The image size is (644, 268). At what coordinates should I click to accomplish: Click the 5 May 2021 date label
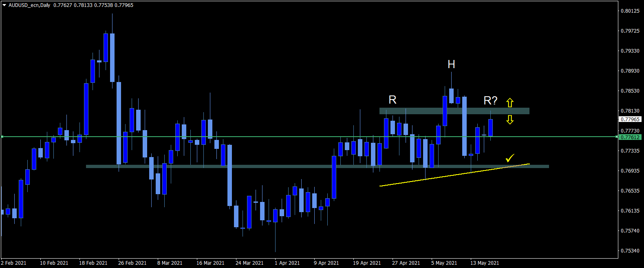pos(444,263)
